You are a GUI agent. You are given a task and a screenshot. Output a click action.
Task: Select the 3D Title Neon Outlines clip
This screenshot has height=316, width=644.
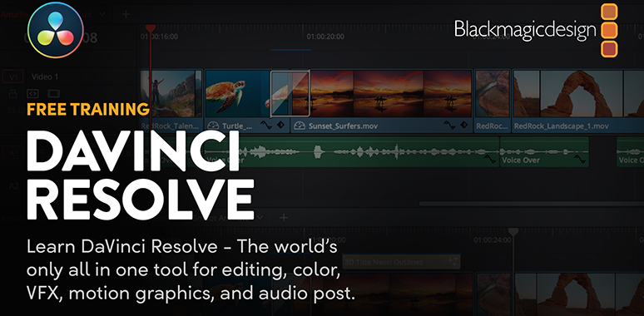[x=401, y=261]
